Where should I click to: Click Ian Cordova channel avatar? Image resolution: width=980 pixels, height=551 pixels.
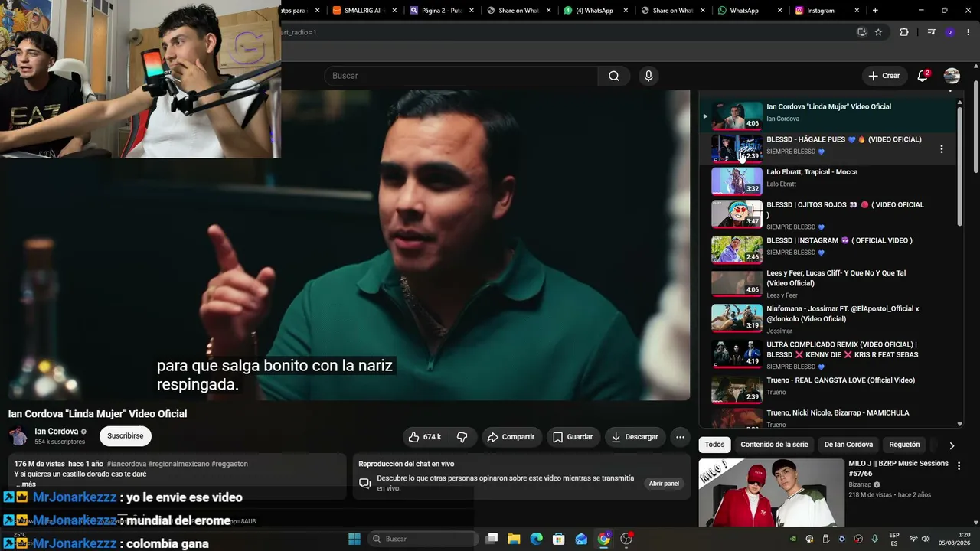[18, 436]
